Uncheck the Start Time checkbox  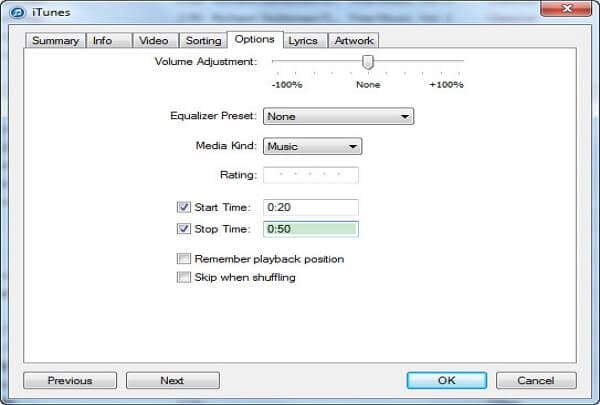pos(184,207)
